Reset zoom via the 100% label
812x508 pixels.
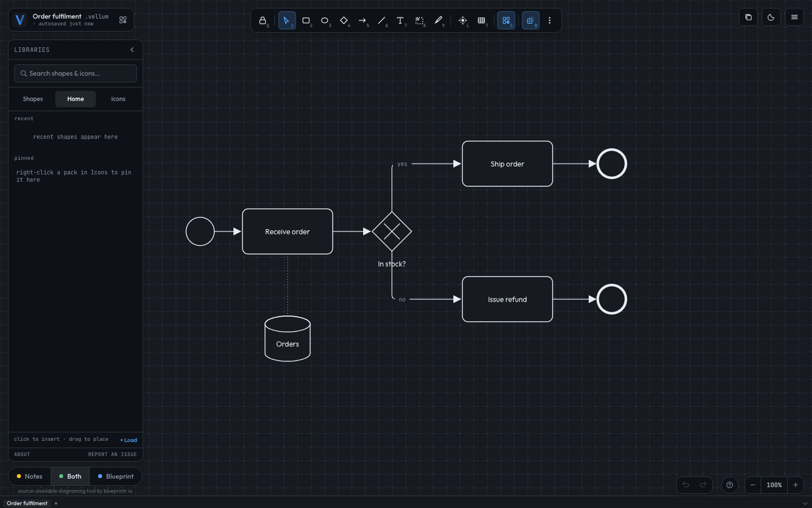point(774,485)
